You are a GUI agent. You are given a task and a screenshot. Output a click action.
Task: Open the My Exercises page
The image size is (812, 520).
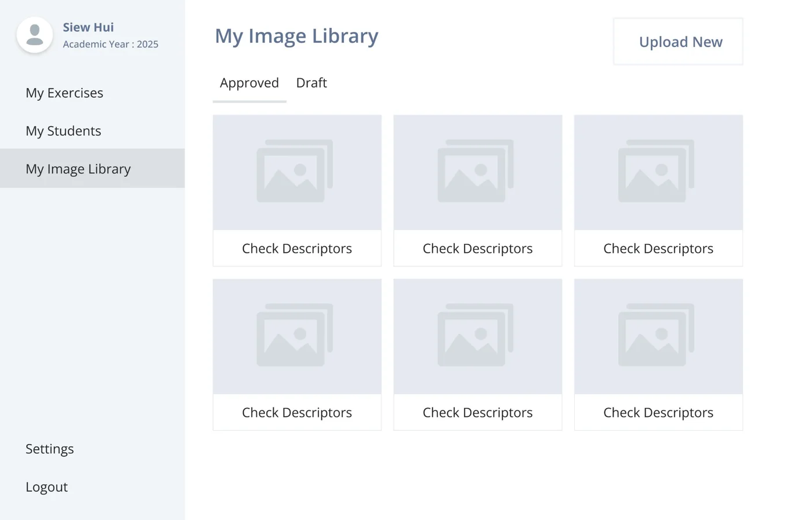[64, 93]
